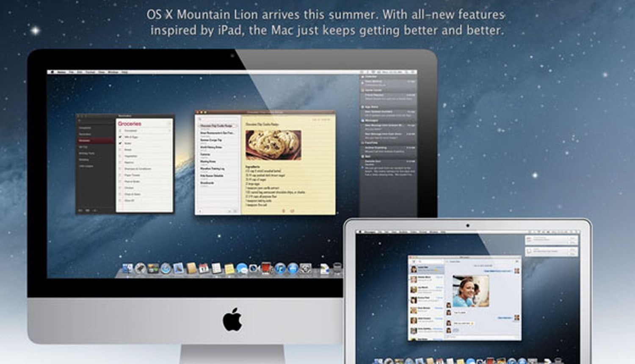635x364 pixels.
Task: Open Reminders checklist icon in iMac dock
Action: coord(216,268)
